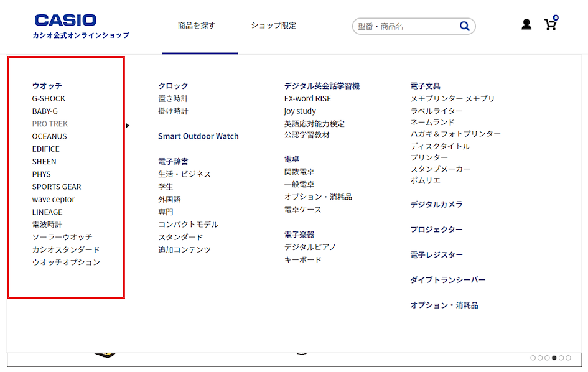
Task: Open the user account icon
Action: [x=526, y=24]
